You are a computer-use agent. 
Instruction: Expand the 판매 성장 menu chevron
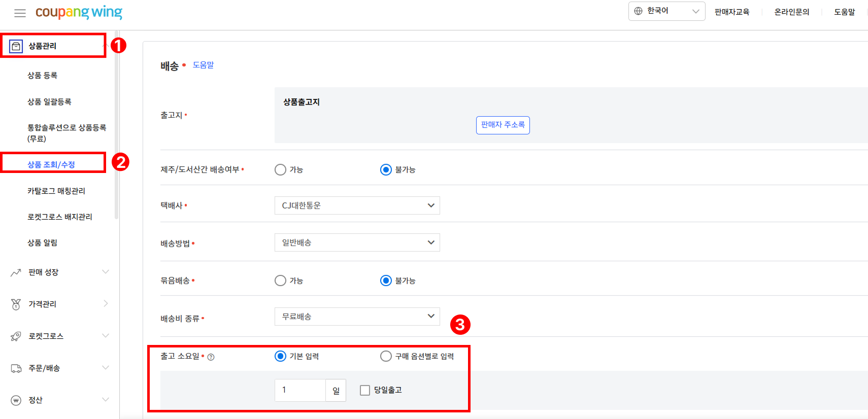(x=106, y=272)
